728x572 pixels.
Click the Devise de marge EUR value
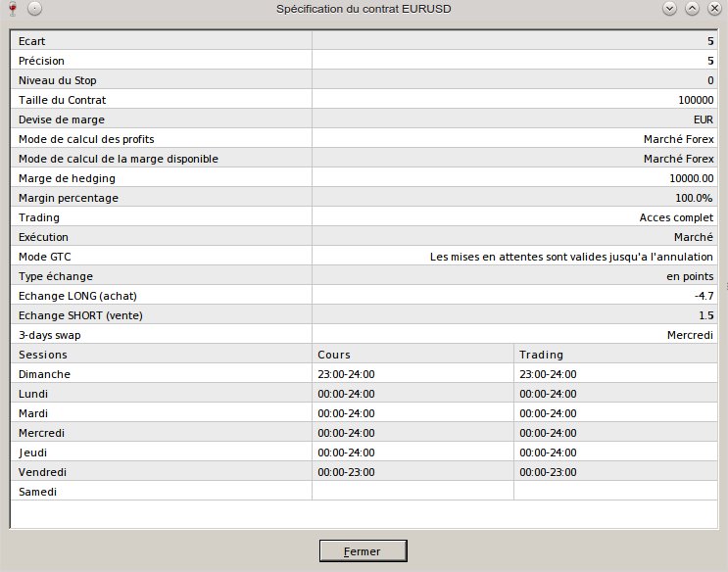pyautogui.click(x=703, y=119)
